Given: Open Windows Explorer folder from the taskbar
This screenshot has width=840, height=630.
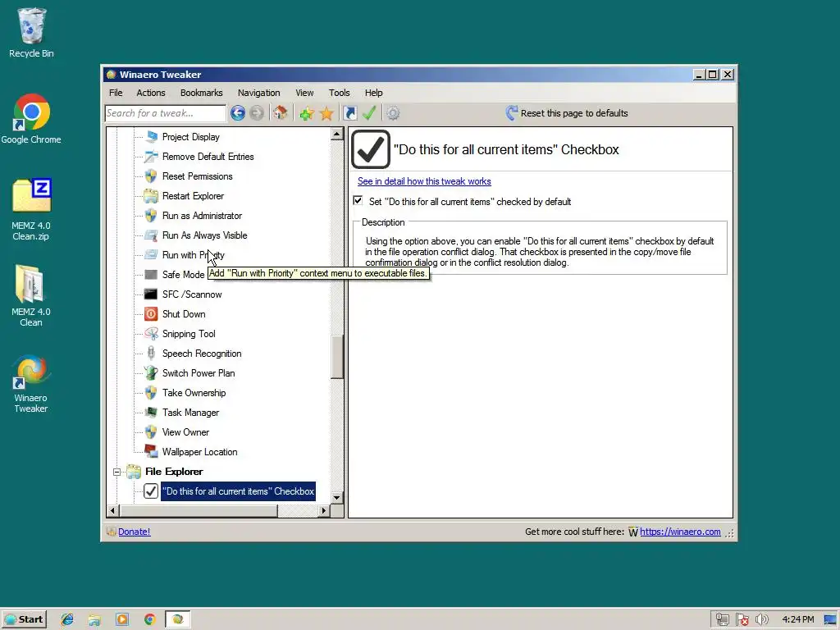Looking at the screenshot, I should 95,619.
